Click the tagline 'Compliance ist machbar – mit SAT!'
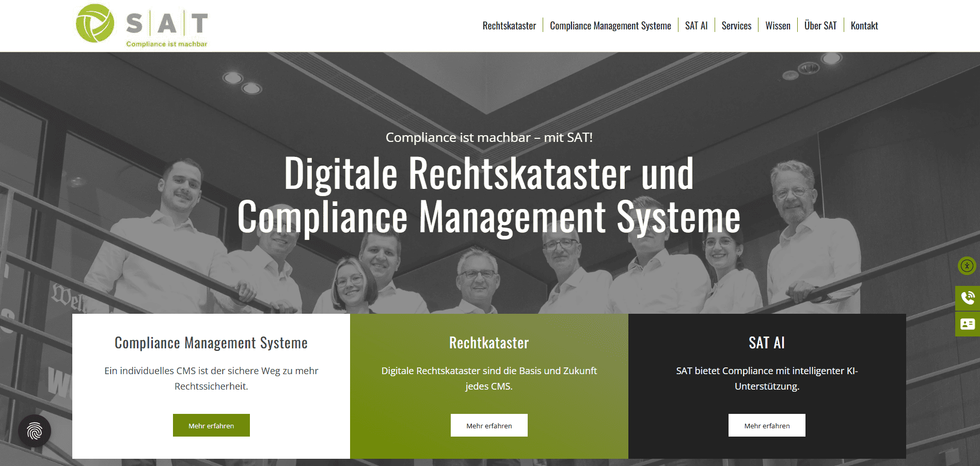Screen dimensions: 980x466 click(489, 137)
